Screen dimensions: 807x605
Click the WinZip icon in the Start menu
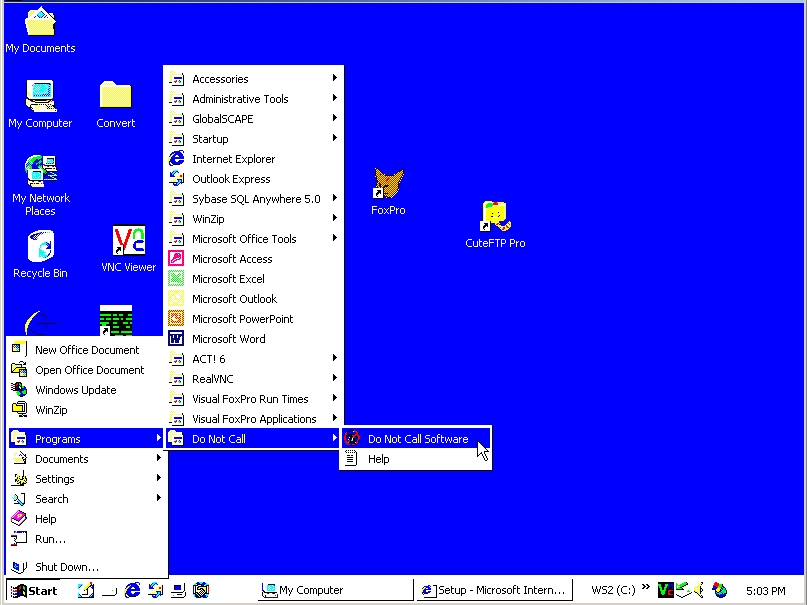(x=19, y=410)
